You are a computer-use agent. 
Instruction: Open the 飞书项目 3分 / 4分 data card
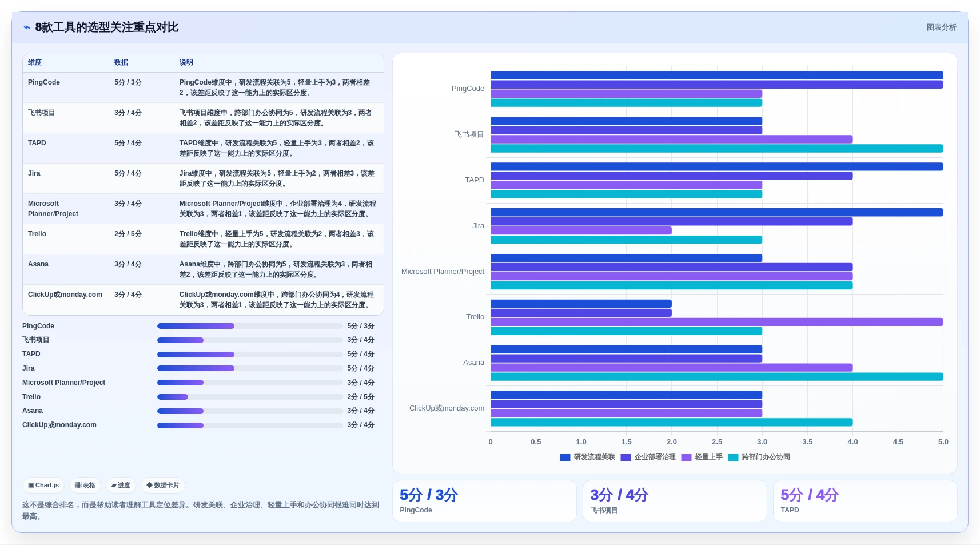[675, 501]
